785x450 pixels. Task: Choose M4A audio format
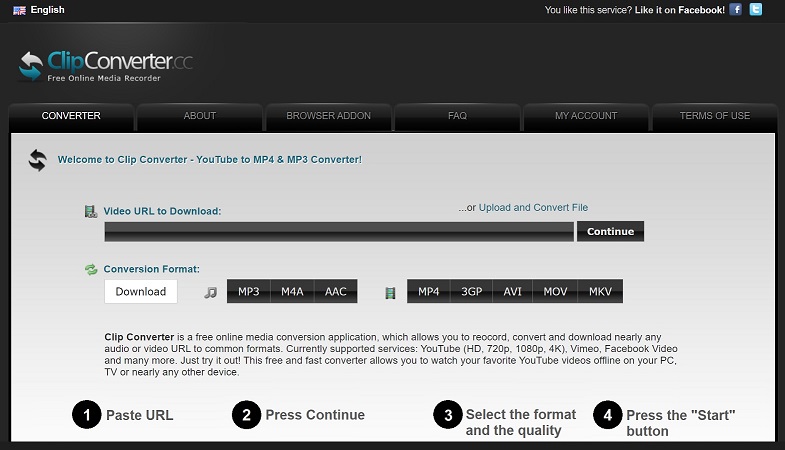pyautogui.click(x=292, y=292)
